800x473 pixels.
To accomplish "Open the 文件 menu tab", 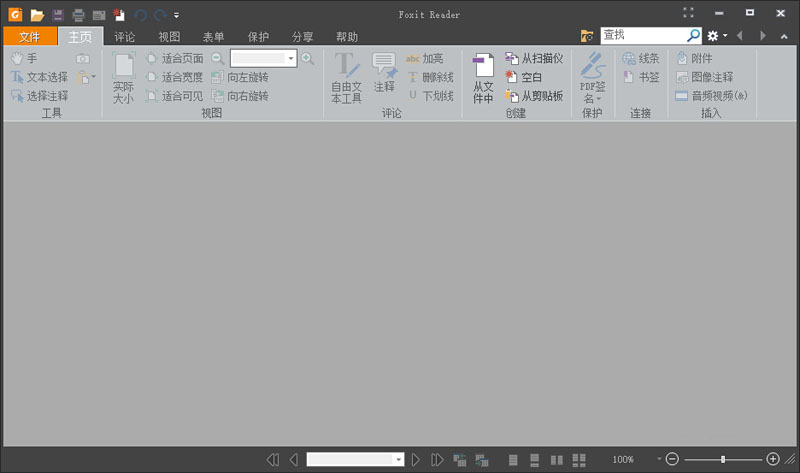I will coord(29,36).
